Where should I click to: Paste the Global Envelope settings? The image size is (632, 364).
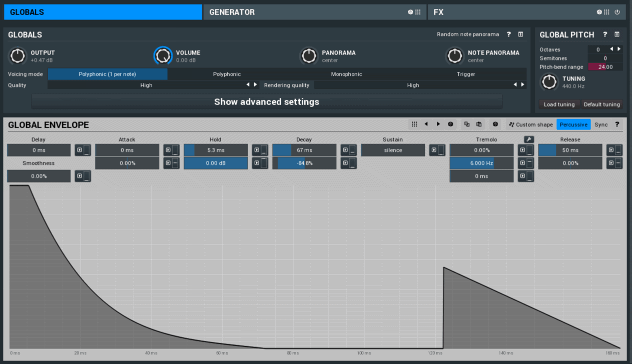[x=479, y=124]
